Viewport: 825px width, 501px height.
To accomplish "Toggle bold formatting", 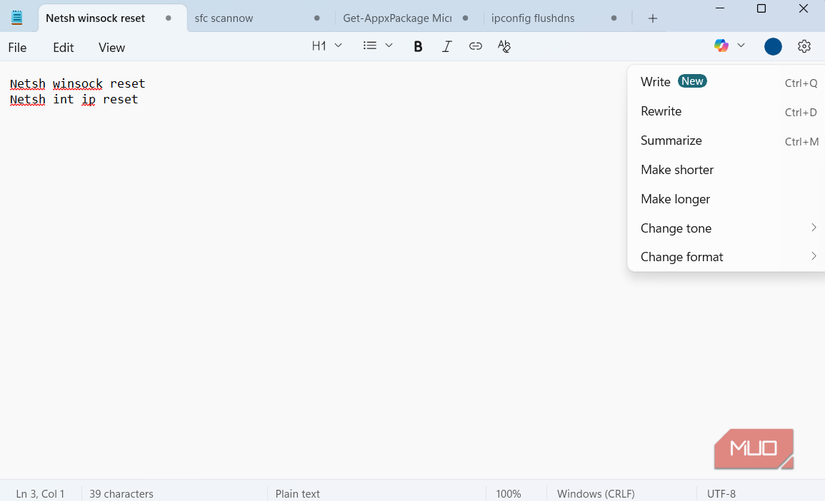I will (418, 46).
